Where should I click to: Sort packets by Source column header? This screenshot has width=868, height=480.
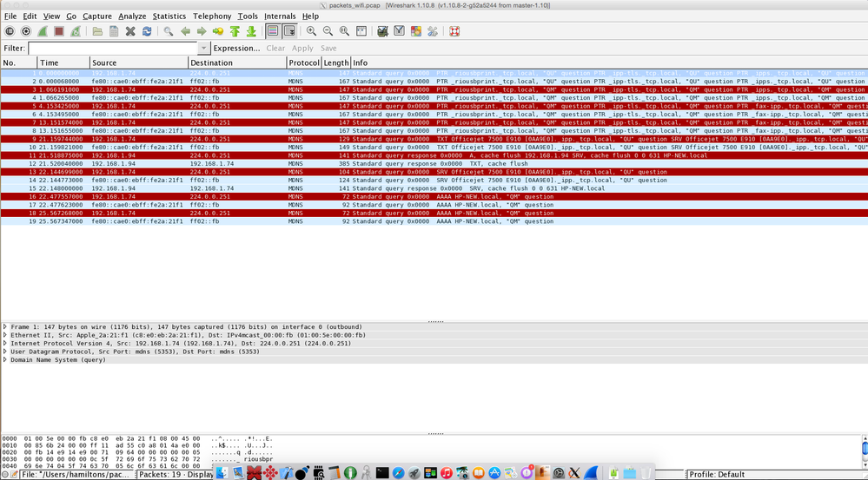coord(139,63)
